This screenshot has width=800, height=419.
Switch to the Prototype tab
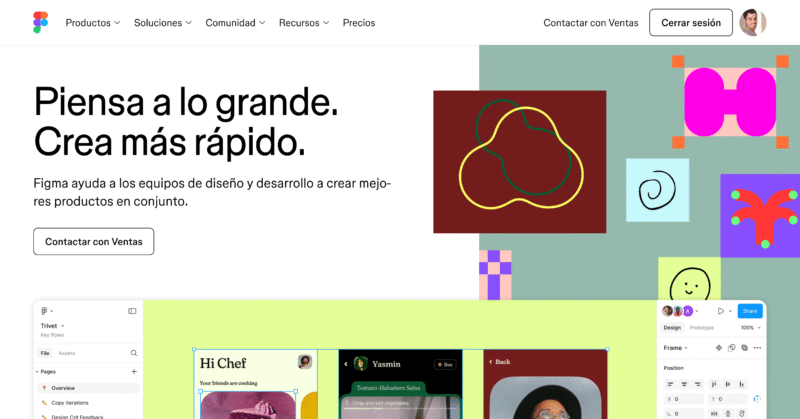pos(702,328)
